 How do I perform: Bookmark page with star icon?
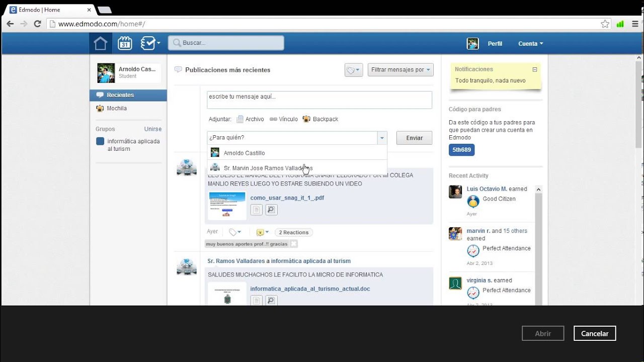coord(605,24)
